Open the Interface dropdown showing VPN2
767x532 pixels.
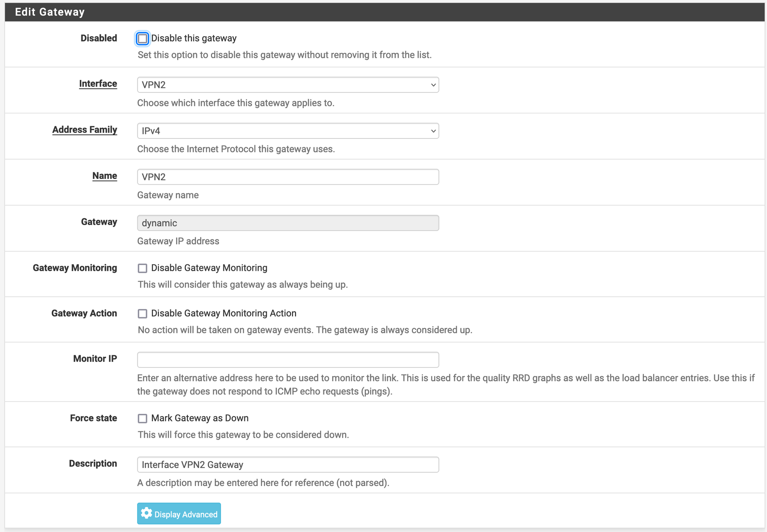288,85
